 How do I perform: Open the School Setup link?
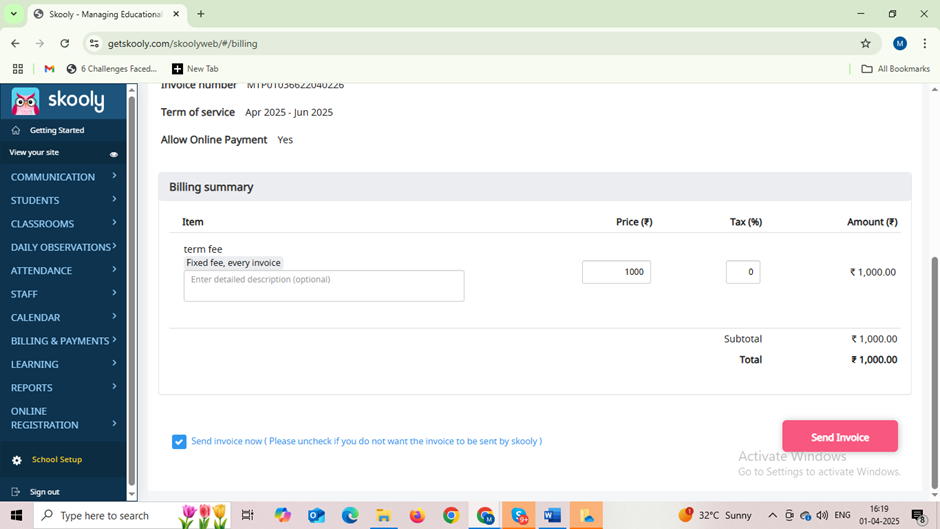[57, 459]
